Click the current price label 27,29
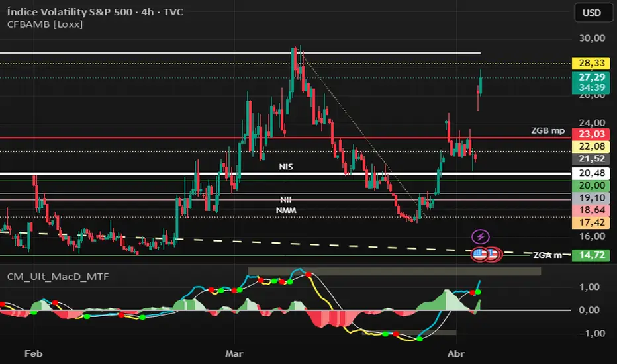The image size is (617, 364). [x=591, y=77]
